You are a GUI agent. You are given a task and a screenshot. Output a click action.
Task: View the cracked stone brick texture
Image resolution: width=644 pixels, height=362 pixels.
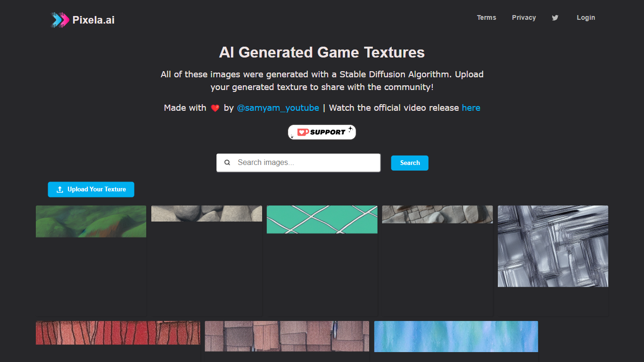[x=438, y=214]
